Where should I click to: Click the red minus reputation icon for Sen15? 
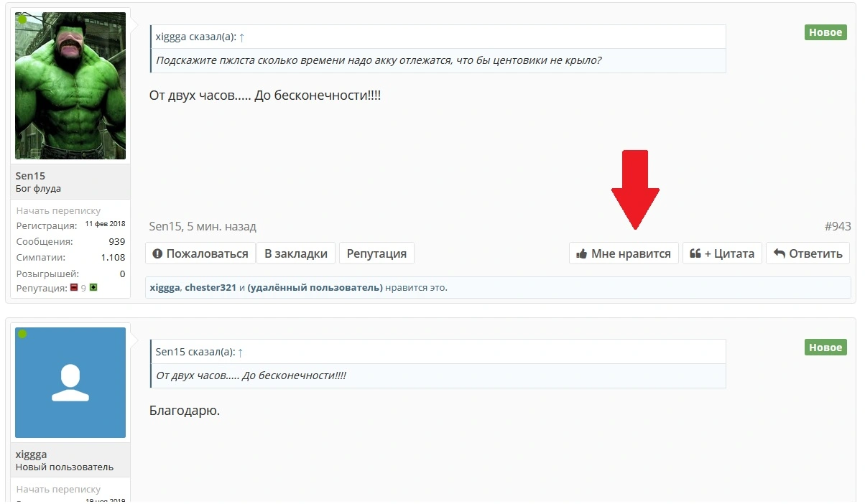pyautogui.click(x=74, y=288)
